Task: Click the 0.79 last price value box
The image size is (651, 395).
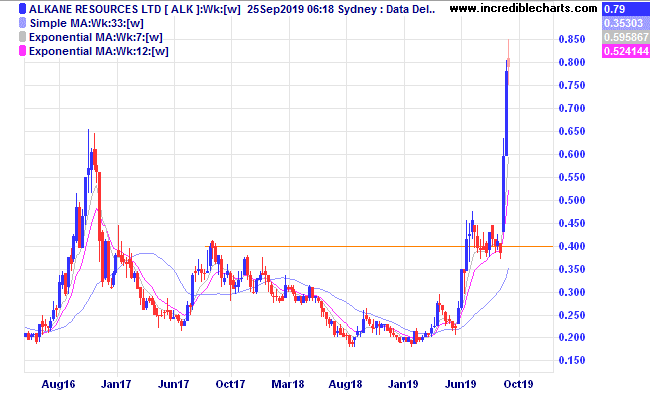Action: [626, 9]
